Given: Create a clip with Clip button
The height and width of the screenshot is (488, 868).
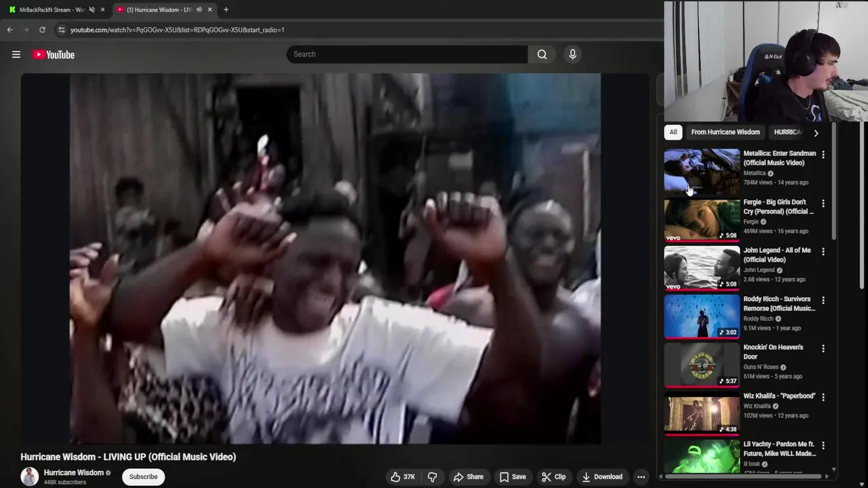Looking at the screenshot, I should (553, 477).
